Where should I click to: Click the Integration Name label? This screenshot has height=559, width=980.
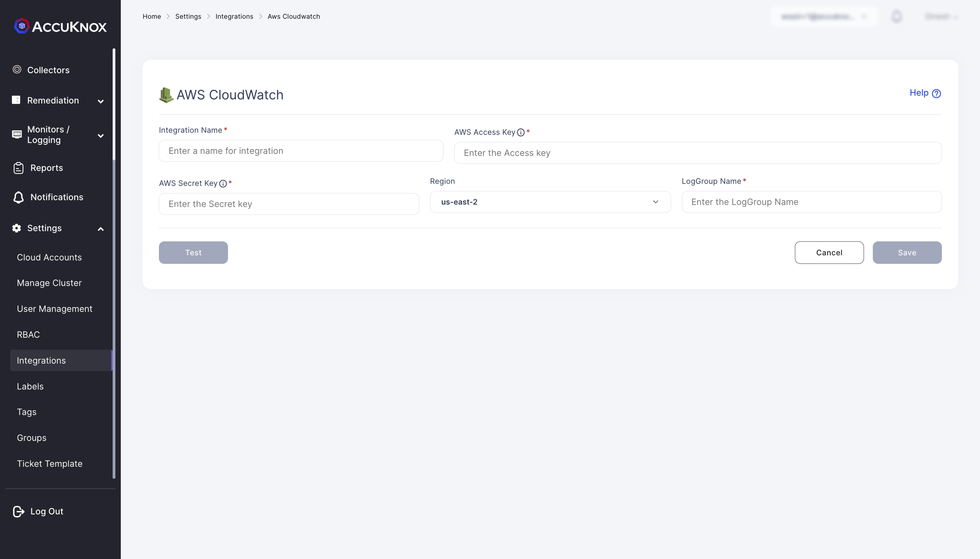190,130
